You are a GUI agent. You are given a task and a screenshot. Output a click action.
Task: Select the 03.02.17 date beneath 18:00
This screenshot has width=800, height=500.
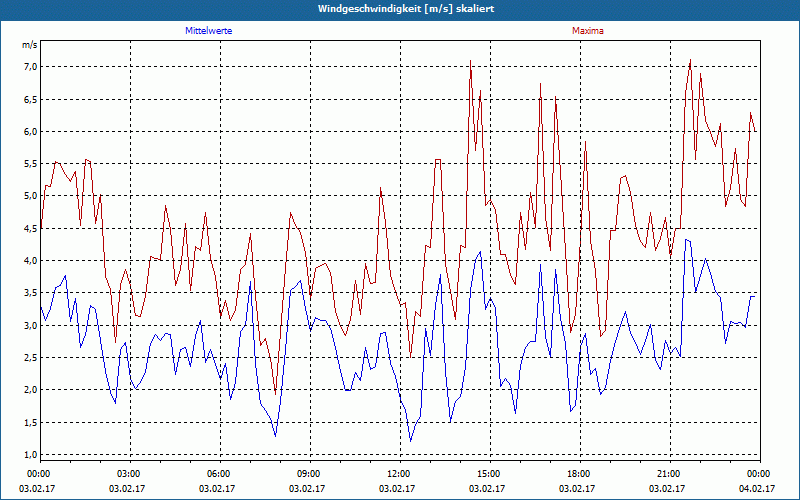[x=577, y=488]
